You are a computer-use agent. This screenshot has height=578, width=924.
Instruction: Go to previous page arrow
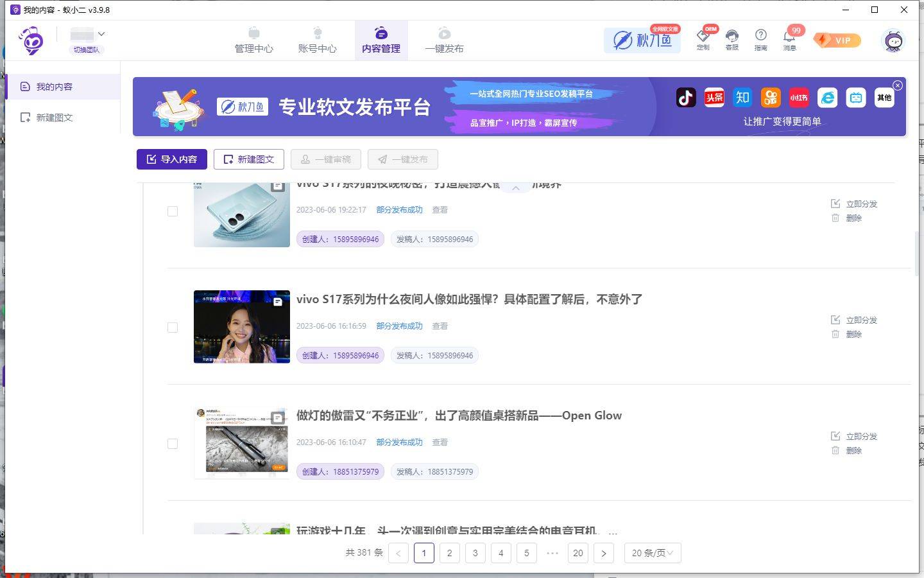click(x=398, y=553)
